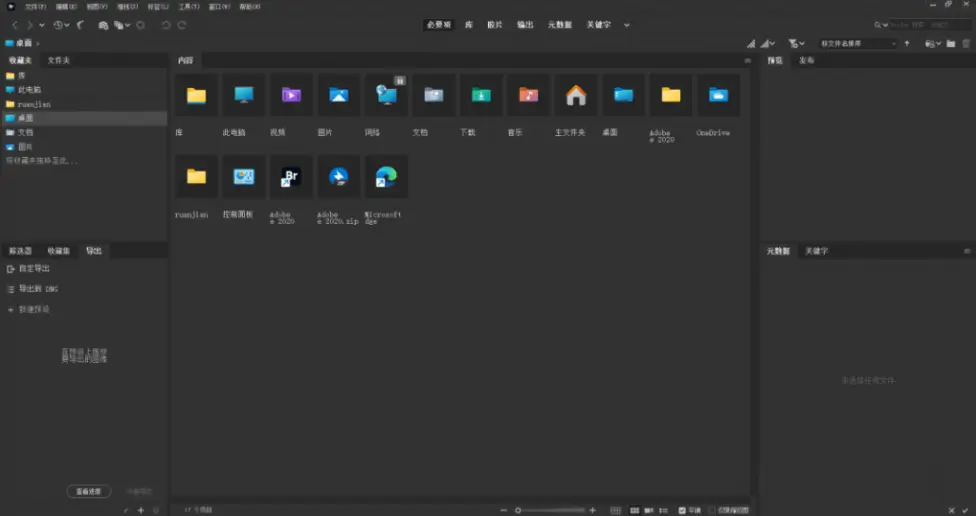Open the recent files window dropdown icon
976x516 pixels.
(932, 44)
